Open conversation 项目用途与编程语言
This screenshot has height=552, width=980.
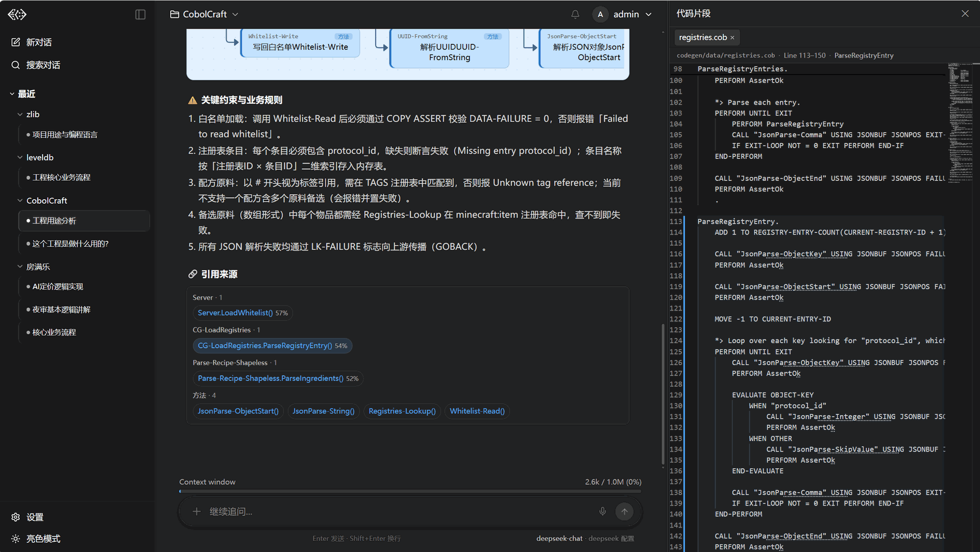[x=84, y=134]
